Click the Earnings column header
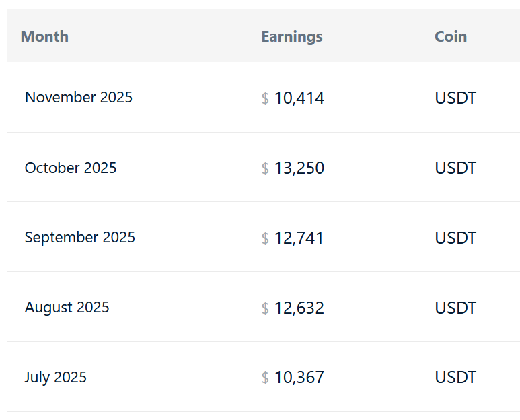This screenshot has width=520, height=420. (x=291, y=36)
